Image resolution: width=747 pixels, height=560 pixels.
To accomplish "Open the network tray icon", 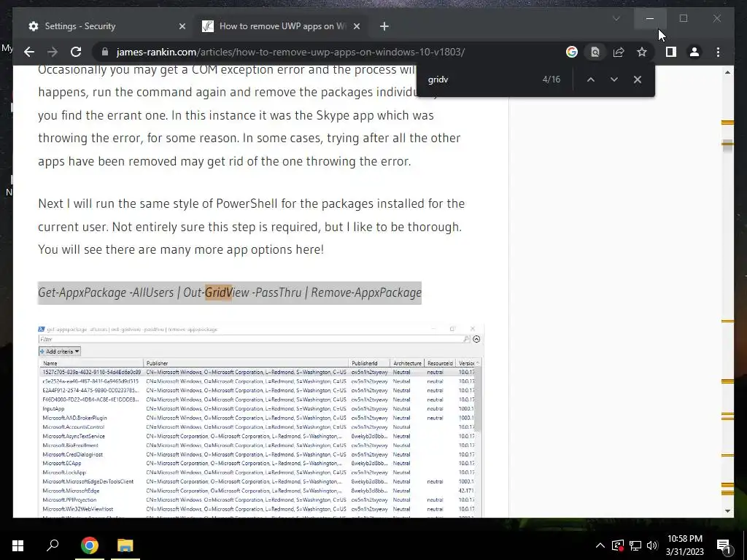I will [635, 545].
